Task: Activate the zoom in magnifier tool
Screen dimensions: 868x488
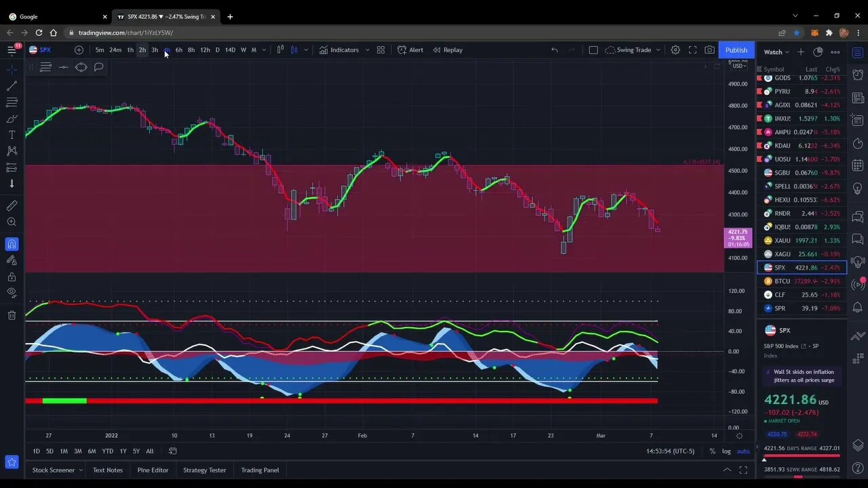Action: (12, 222)
